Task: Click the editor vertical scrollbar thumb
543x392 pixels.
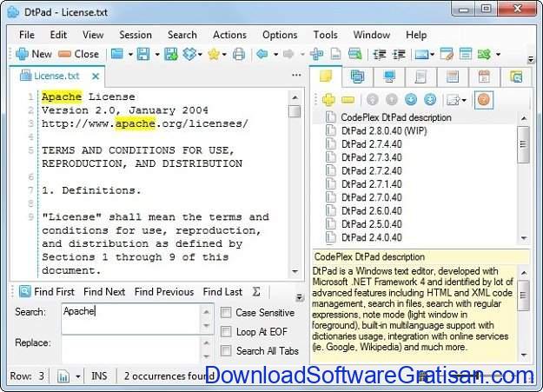Action: click(295, 111)
